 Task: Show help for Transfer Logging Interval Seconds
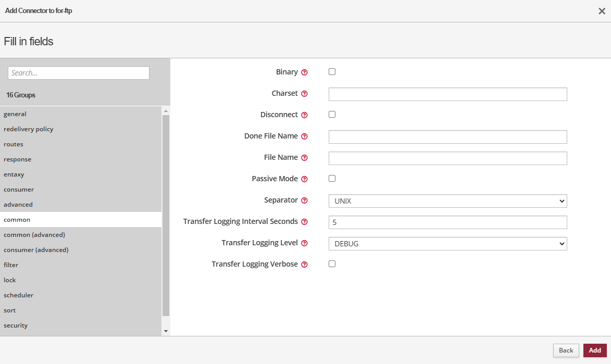pos(305,222)
